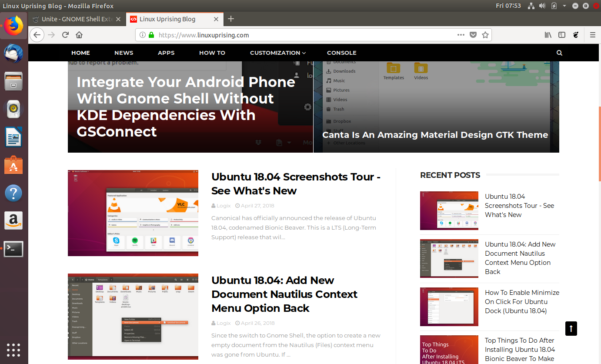Open Firefox from the Ubuntu dock
601x364 pixels.
pyautogui.click(x=14, y=26)
